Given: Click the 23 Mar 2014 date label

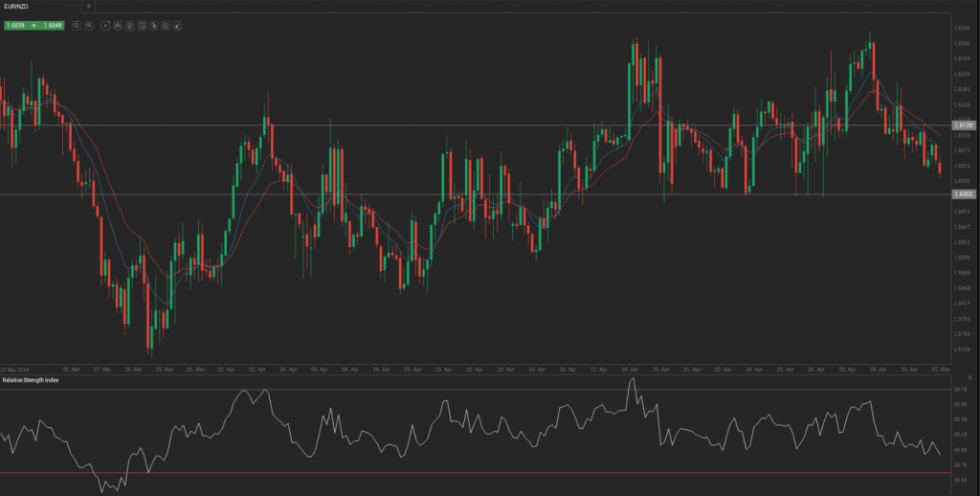Looking at the screenshot, I should 16,369.
